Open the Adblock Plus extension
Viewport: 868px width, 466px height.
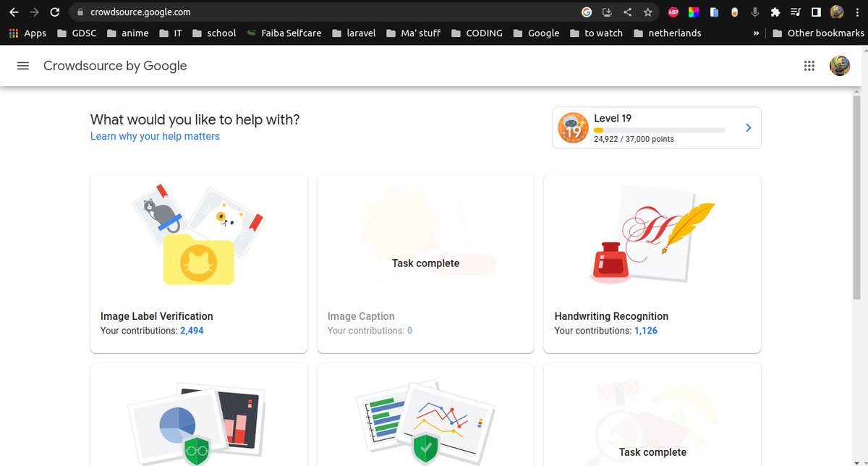click(x=673, y=12)
